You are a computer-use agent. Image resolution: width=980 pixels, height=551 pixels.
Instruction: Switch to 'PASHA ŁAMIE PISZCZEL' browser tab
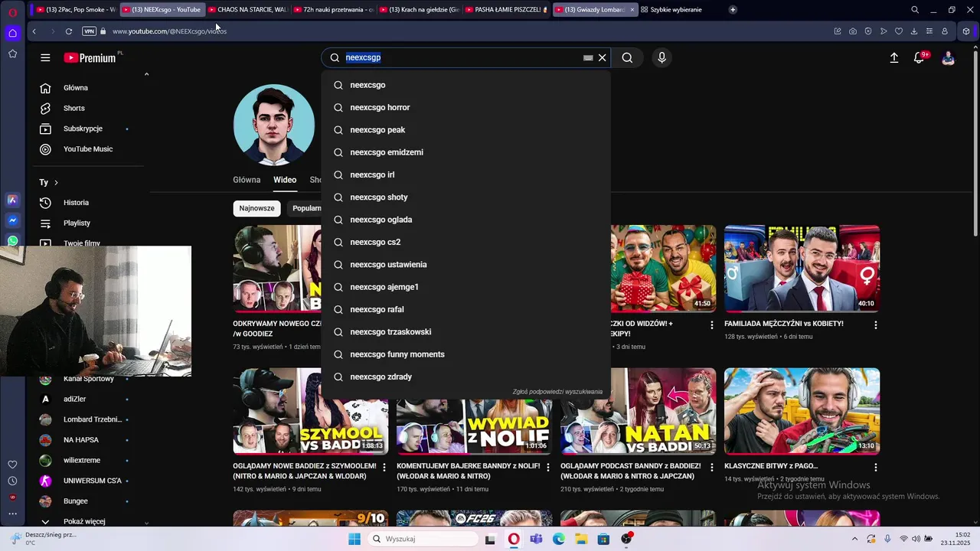click(x=505, y=10)
